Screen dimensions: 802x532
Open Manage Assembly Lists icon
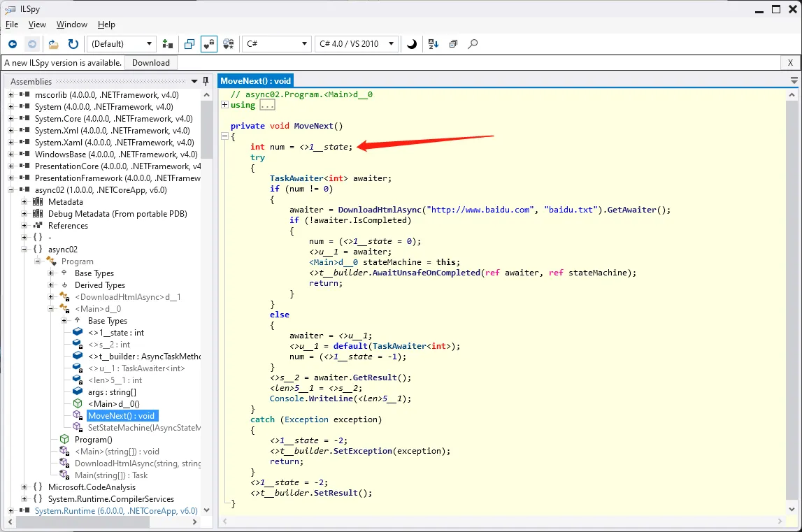pyautogui.click(x=167, y=44)
